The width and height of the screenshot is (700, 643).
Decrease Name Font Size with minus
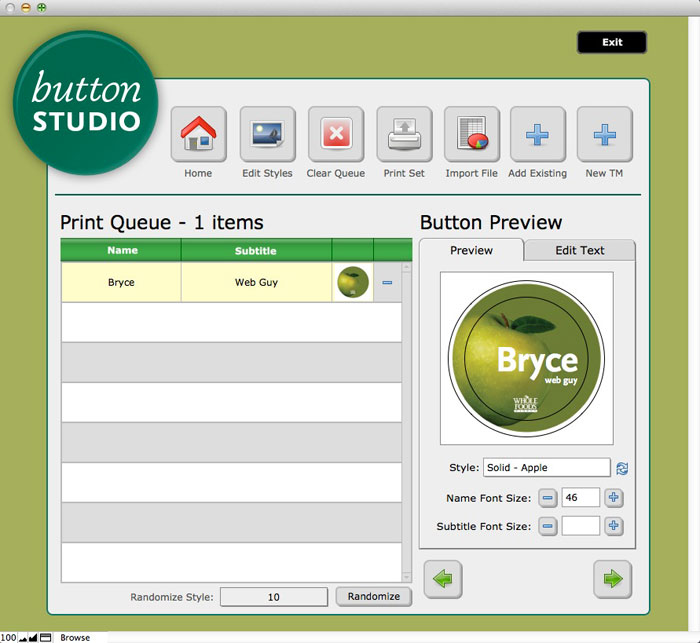[x=547, y=497]
